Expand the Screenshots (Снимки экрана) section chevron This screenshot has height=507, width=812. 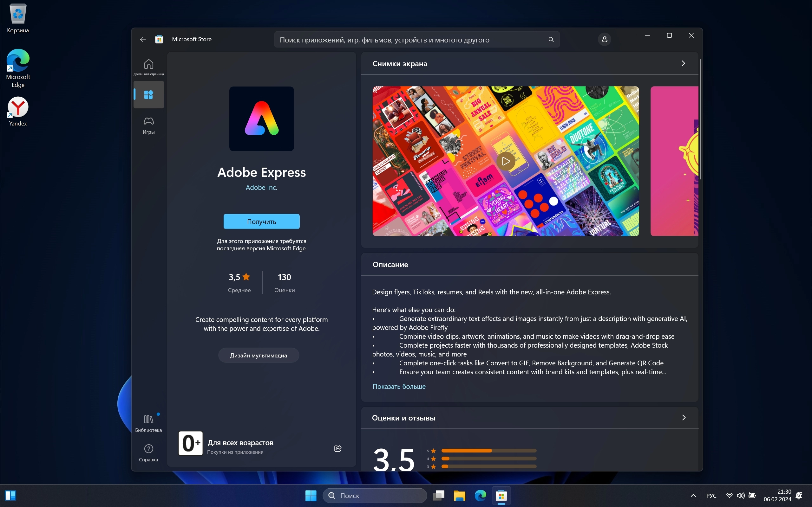(683, 63)
